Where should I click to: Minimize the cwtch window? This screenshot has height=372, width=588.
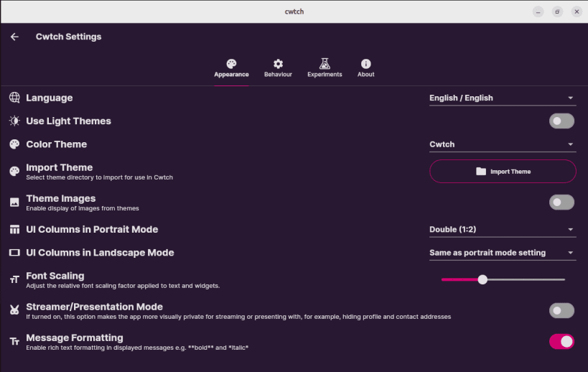(538, 11)
